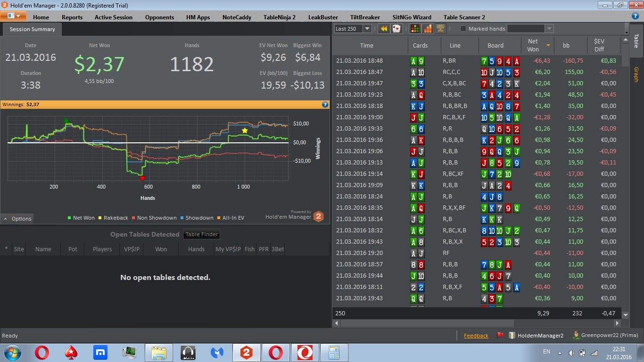Toggle Non Showdown series in graph legend

point(154,218)
